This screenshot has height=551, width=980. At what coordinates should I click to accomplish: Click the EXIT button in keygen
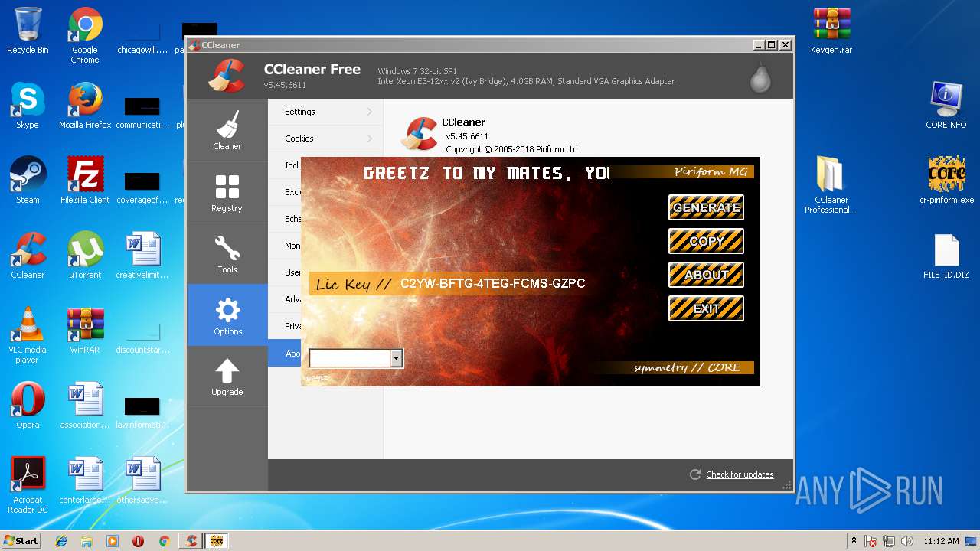point(706,308)
